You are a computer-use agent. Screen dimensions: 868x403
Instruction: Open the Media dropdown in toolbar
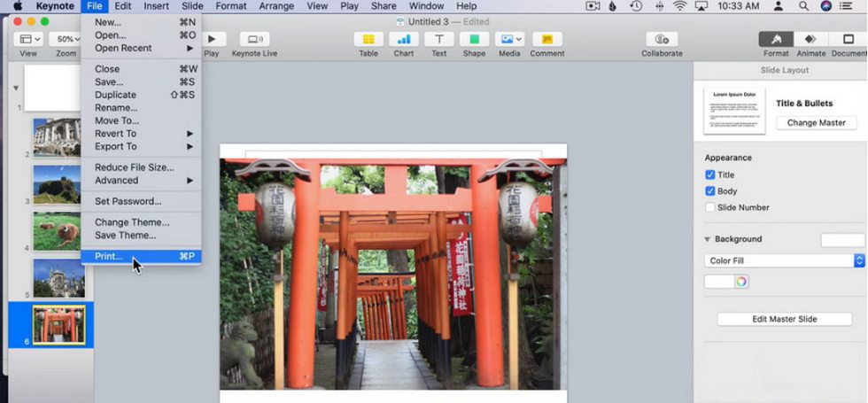click(x=509, y=40)
